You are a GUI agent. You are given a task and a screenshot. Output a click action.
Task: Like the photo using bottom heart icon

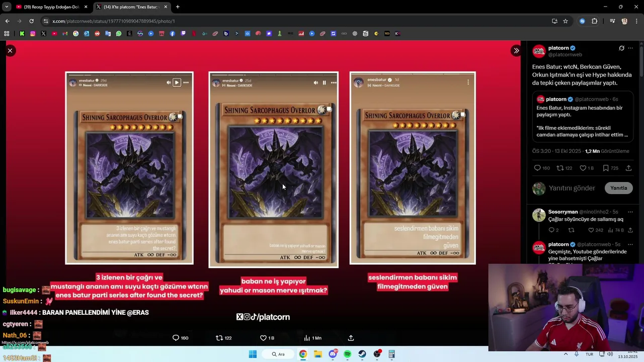pos(263,338)
